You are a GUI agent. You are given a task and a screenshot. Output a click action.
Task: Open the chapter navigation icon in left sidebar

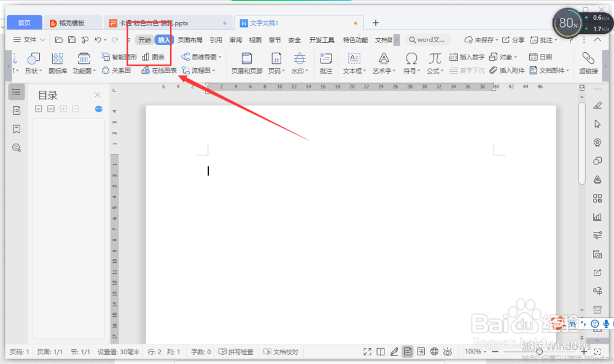click(17, 110)
